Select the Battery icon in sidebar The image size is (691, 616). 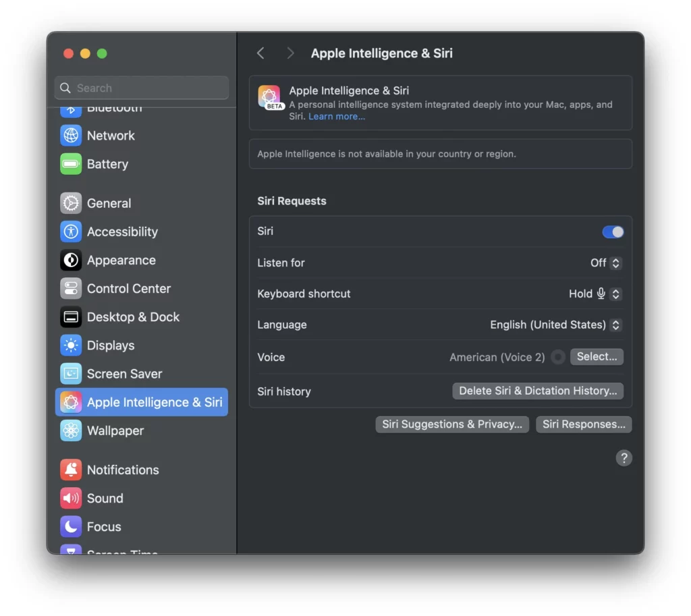[70, 164]
